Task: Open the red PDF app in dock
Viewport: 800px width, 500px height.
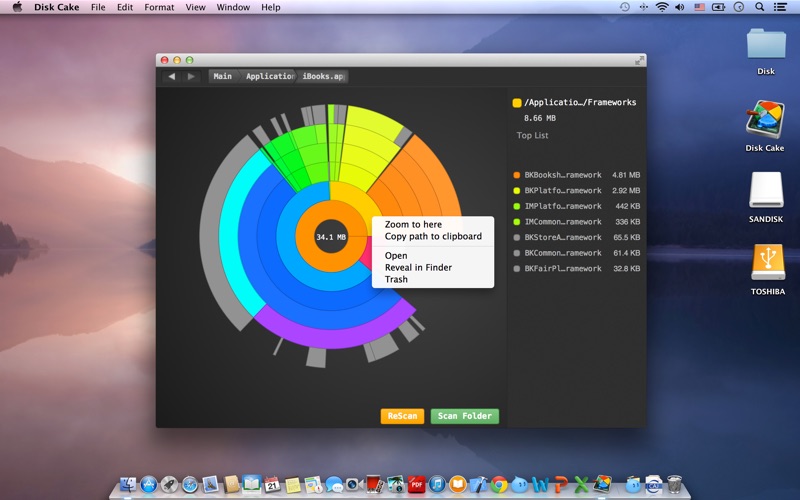Action: click(x=416, y=484)
